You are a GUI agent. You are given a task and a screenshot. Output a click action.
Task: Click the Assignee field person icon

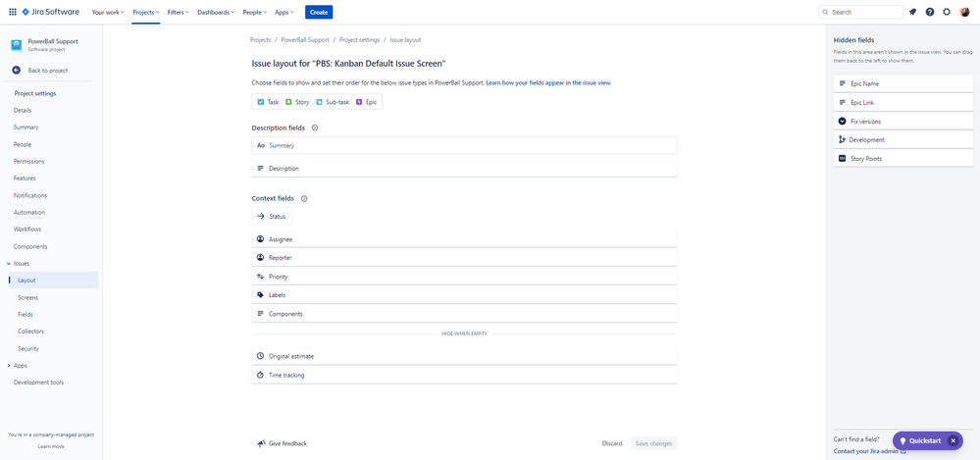(261, 238)
